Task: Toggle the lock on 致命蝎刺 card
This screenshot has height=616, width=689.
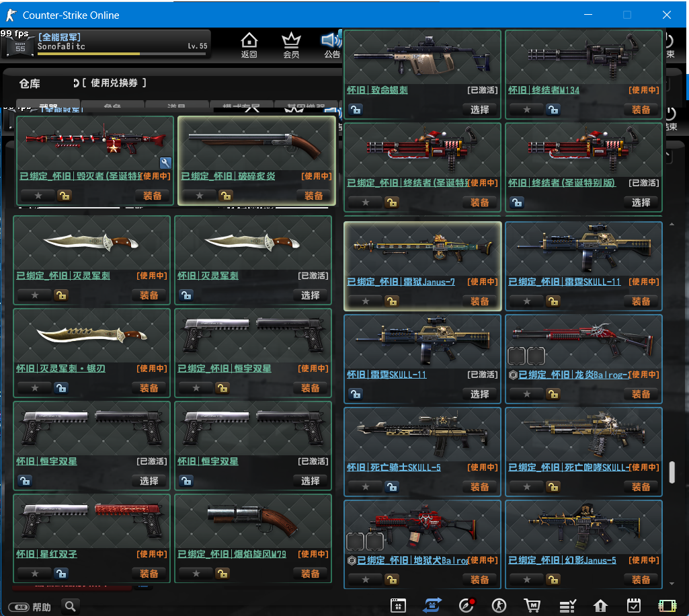Action: (x=356, y=110)
